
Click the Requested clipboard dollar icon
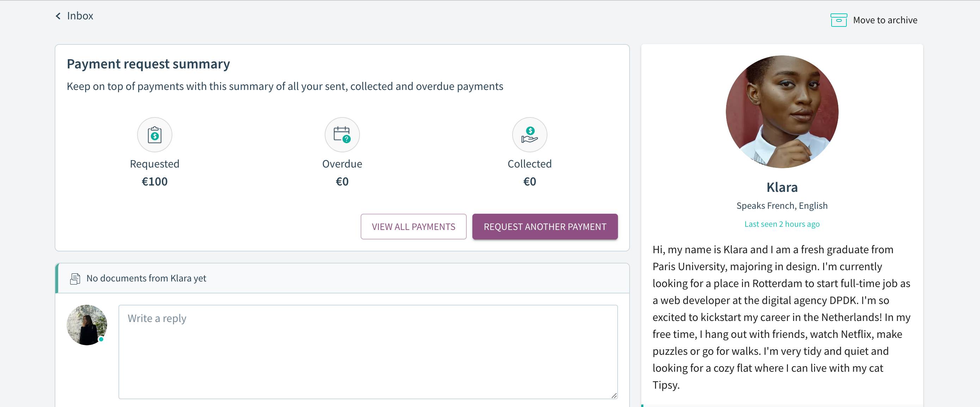pyautogui.click(x=154, y=135)
